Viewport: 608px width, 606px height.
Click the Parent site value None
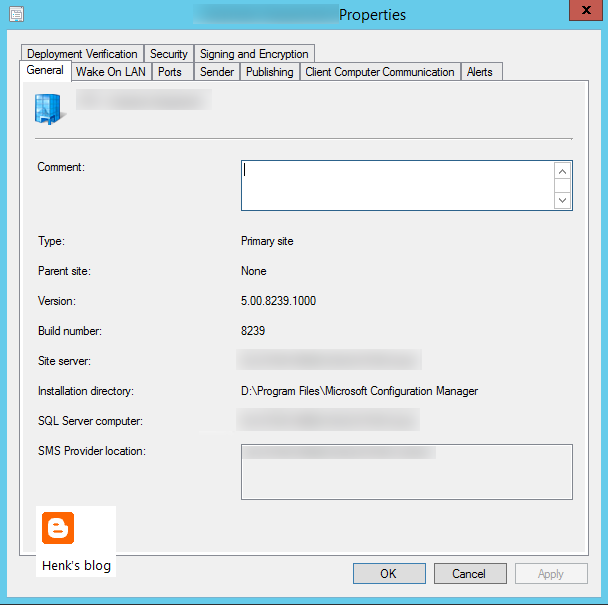coord(254,271)
